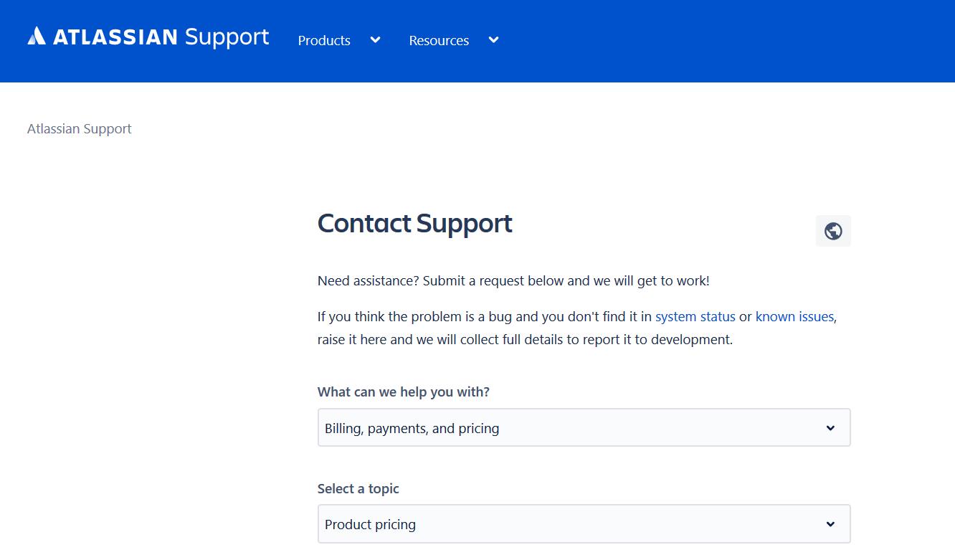Click the Atlassian triangle logo icon

pyautogui.click(x=35, y=36)
